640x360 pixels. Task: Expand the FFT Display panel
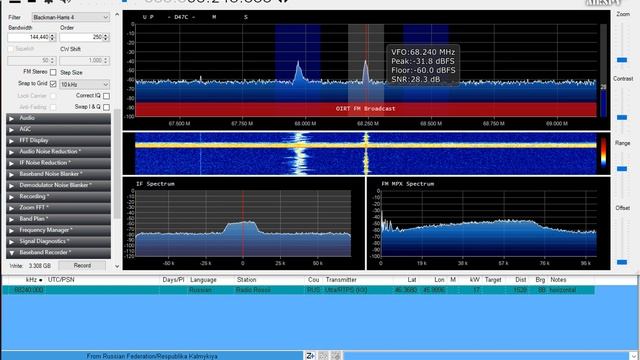58,140
